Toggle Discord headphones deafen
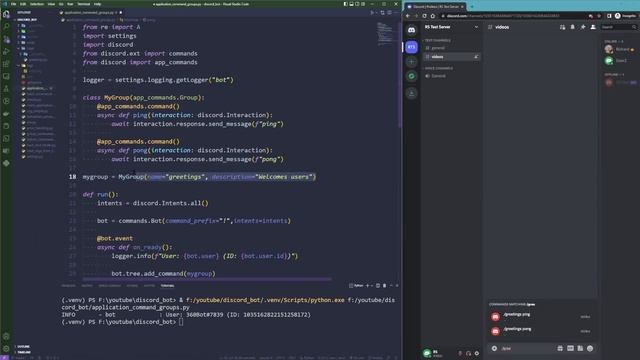640x360 pixels. (x=468, y=353)
